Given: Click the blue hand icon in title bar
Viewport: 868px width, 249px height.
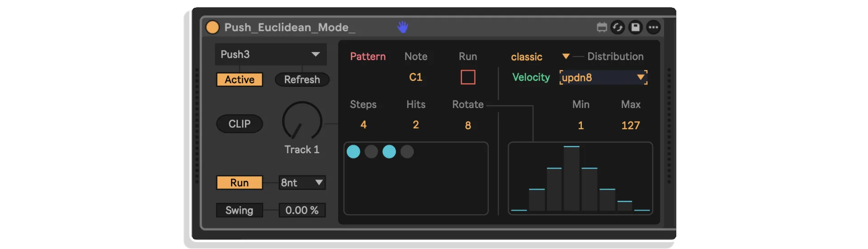Looking at the screenshot, I should pyautogui.click(x=402, y=27).
